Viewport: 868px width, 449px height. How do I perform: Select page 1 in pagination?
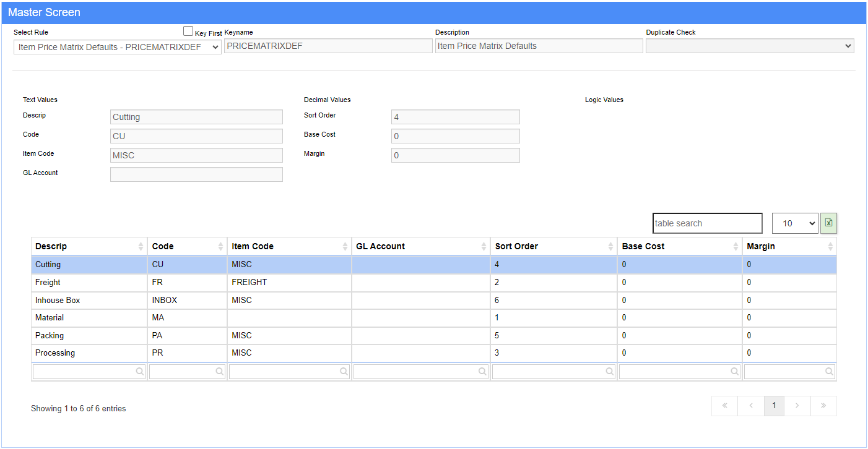[773, 406]
